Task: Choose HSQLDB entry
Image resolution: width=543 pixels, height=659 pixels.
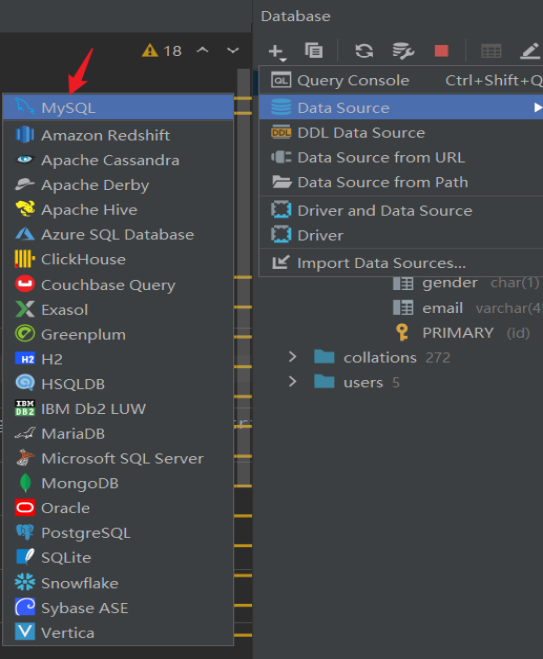Action: tap(118, 384)
